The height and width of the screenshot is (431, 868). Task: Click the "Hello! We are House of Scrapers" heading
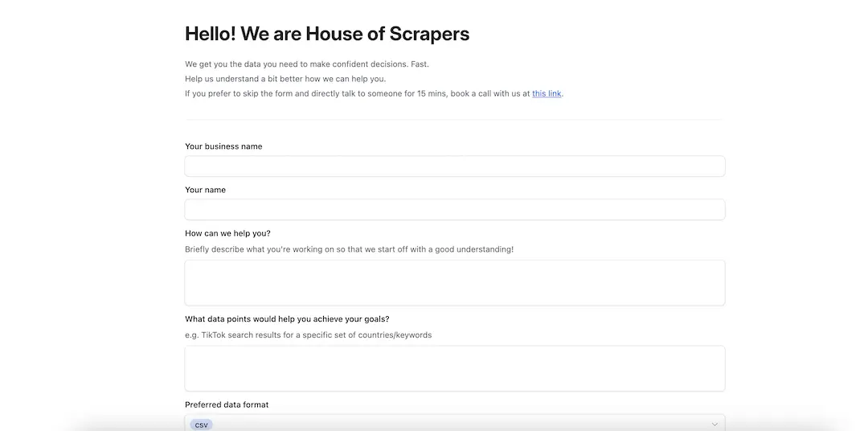click(x=327, y=33)
